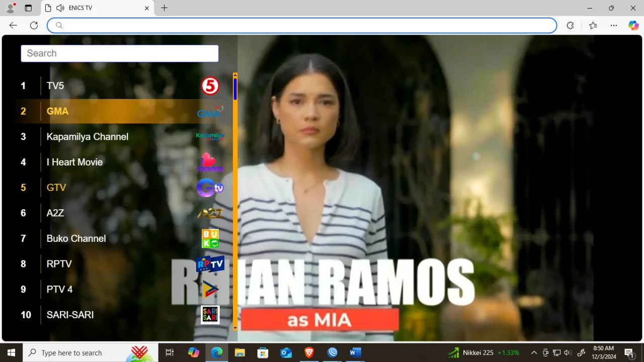Open Outlook from taskbar
This screenshot has height=362, width=644.
tap(286, 352)
